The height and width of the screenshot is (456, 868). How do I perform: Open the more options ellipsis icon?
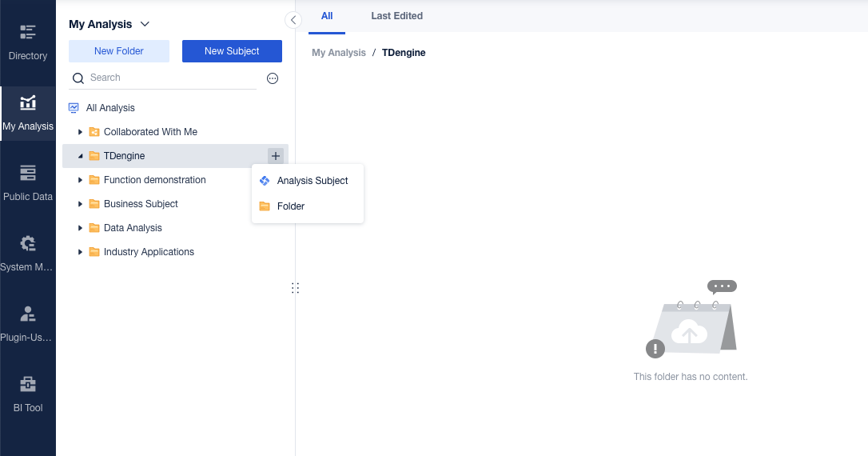pos(273,78)
